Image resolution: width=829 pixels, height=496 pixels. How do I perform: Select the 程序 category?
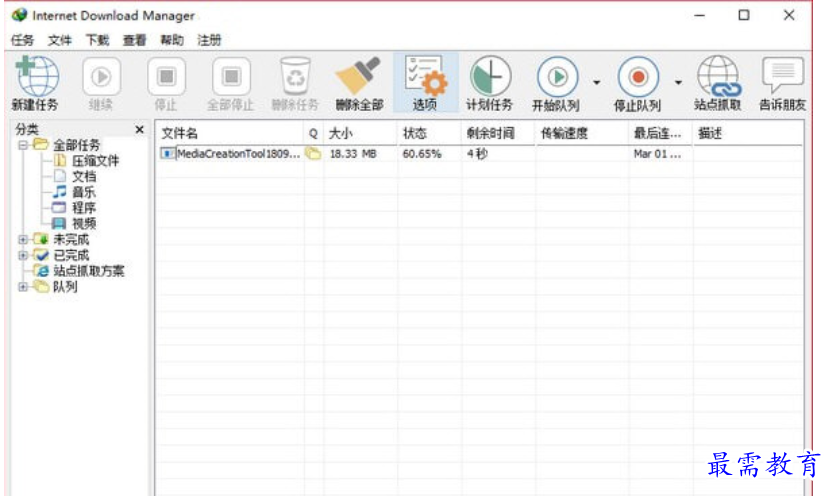[x=84, y=208]
